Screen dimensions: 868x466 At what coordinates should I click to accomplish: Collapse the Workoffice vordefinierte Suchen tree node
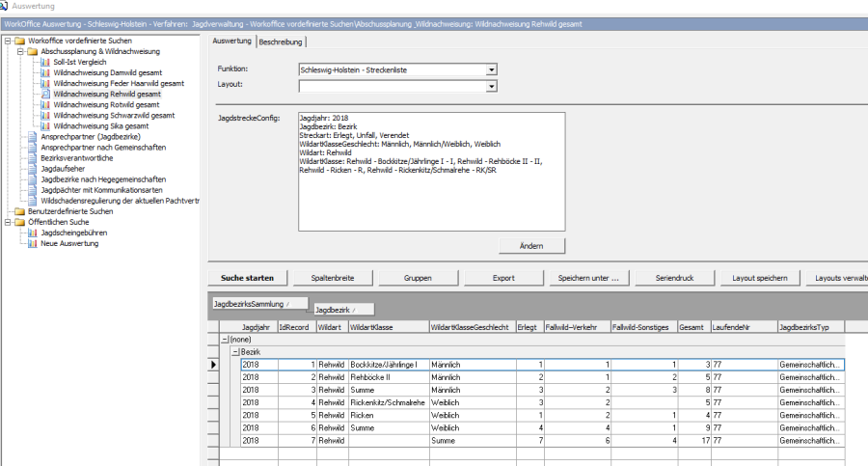point(8,41)
